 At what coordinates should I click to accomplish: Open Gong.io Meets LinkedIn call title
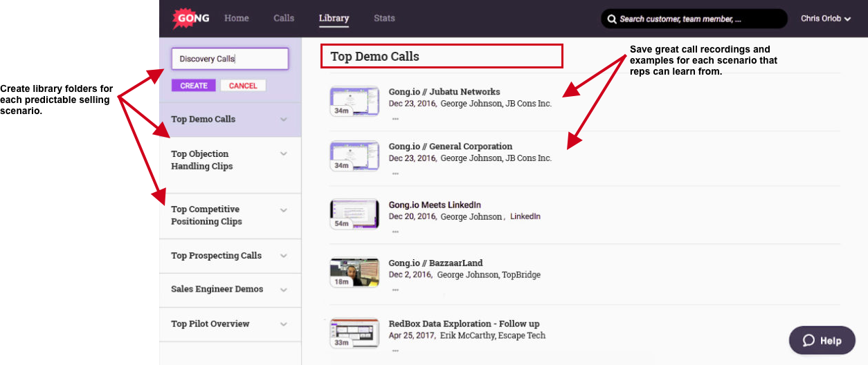point(435,205)
